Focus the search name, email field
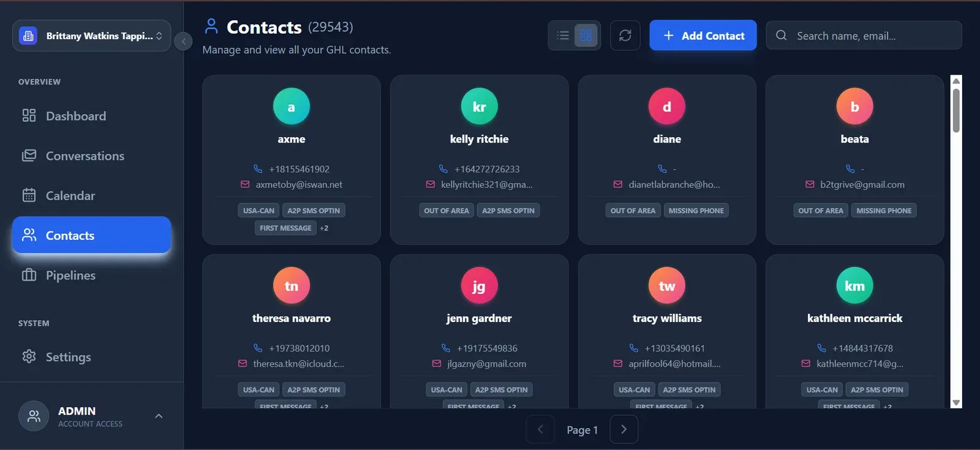980x450 pixels. point(864,36)
